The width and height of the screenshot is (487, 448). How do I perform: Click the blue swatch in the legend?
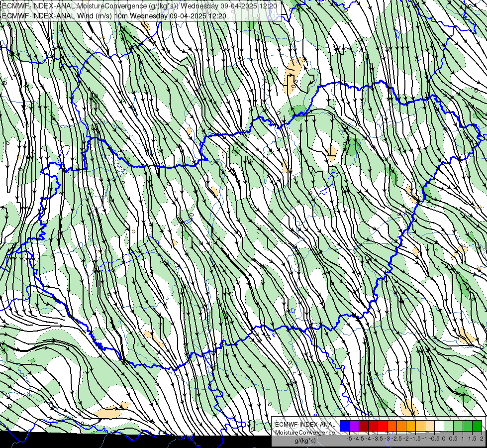(345, 426)
